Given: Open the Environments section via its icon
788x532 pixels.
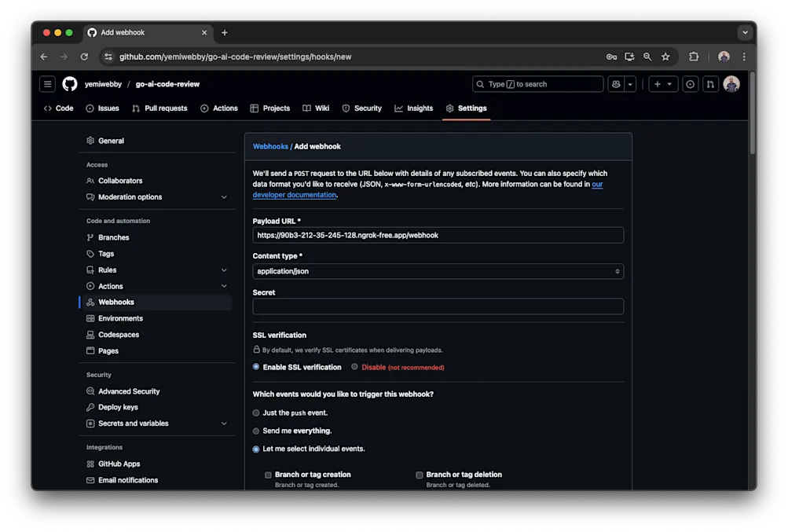Looking at the screenshot, I should pyautogui.click(x=93, y=318).
